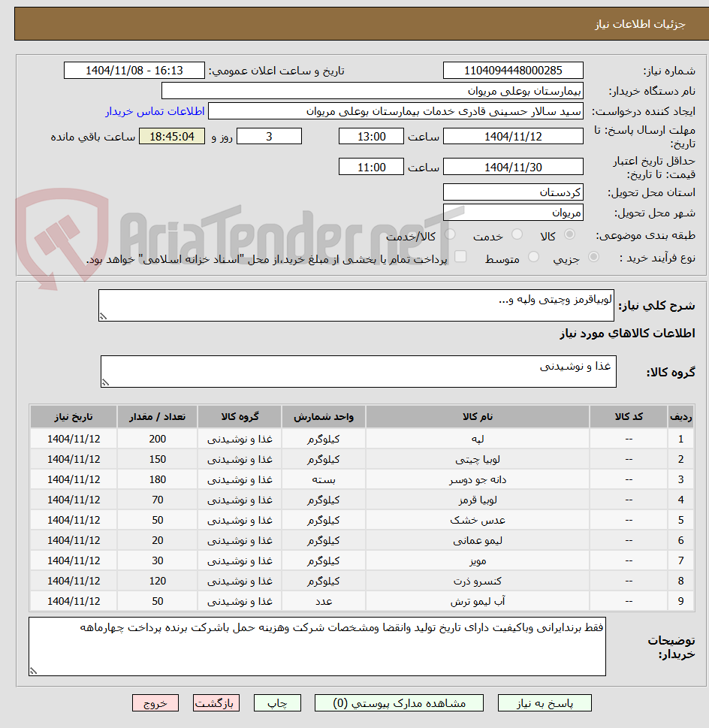Click item name لوبیا قرمز
The image size is (709, 728).
pyautogui.click(x=478, y=500)
